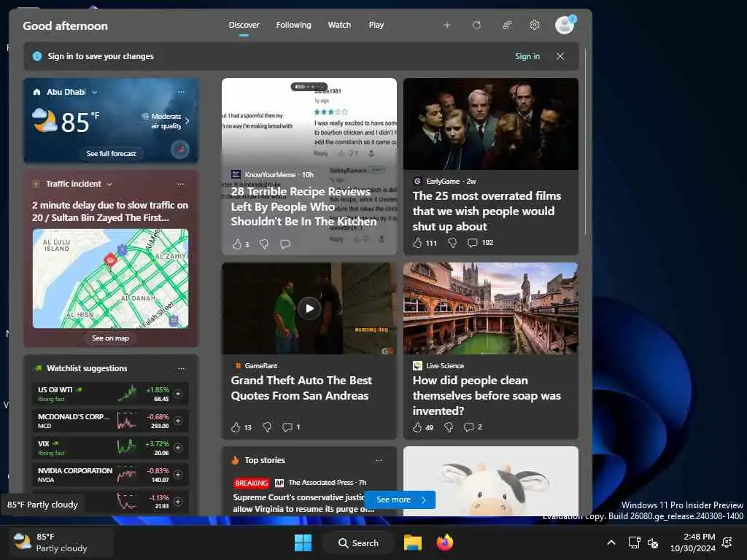747x560 pixels.
Task: Open the muted volume tray icon
Action: tap(653, 542)
